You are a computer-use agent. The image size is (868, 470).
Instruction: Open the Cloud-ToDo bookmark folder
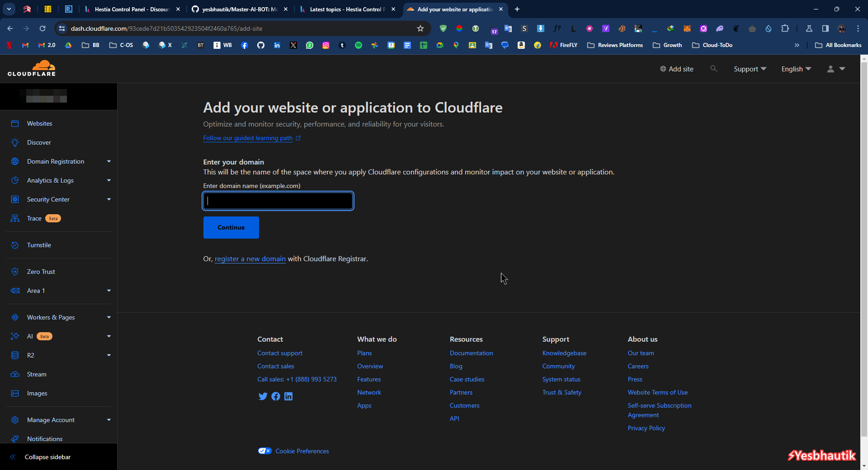tap(712, 45)
